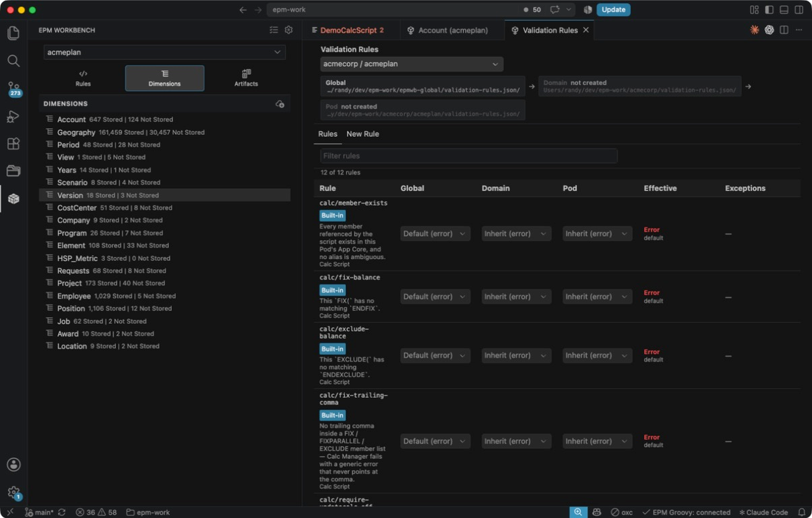The image size is (812, 518).
Task: Click the main* branch in the status bar
Action: 39,512
